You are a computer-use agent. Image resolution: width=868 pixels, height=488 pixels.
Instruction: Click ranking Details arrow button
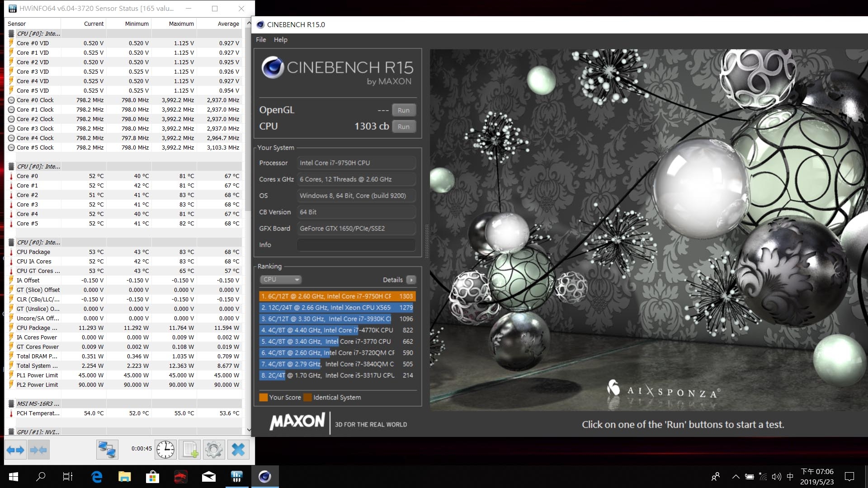click(x=411, y=280)
